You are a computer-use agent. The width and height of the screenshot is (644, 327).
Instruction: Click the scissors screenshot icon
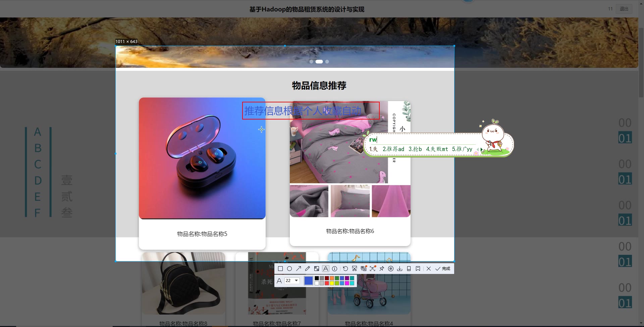pos(355,269)
